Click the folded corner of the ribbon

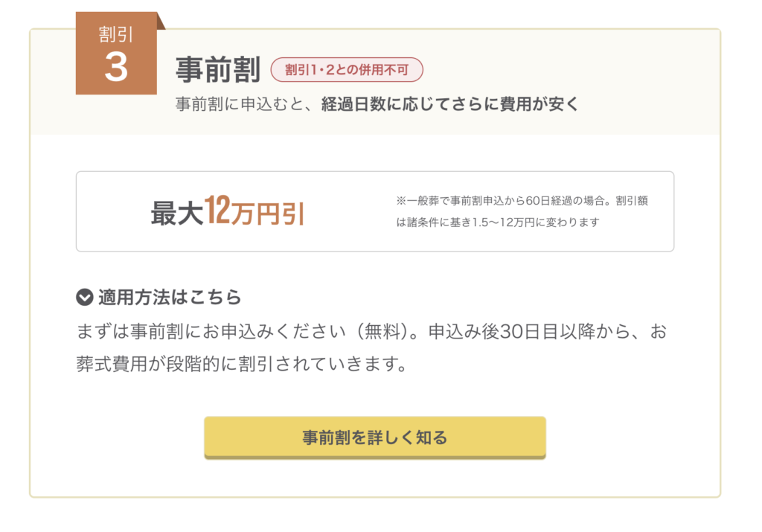pyautogui.click(x=161, y=21)
